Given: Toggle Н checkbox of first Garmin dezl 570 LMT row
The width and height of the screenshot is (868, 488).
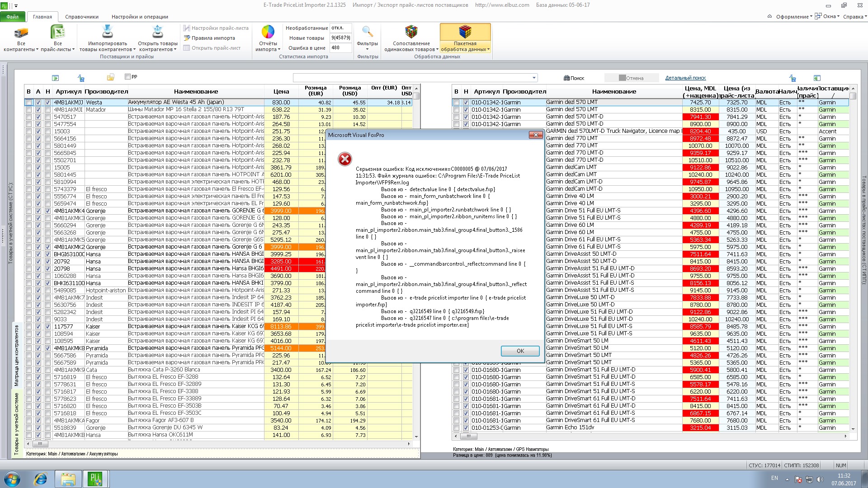Looking at the screenshot, I should [466, 103].
